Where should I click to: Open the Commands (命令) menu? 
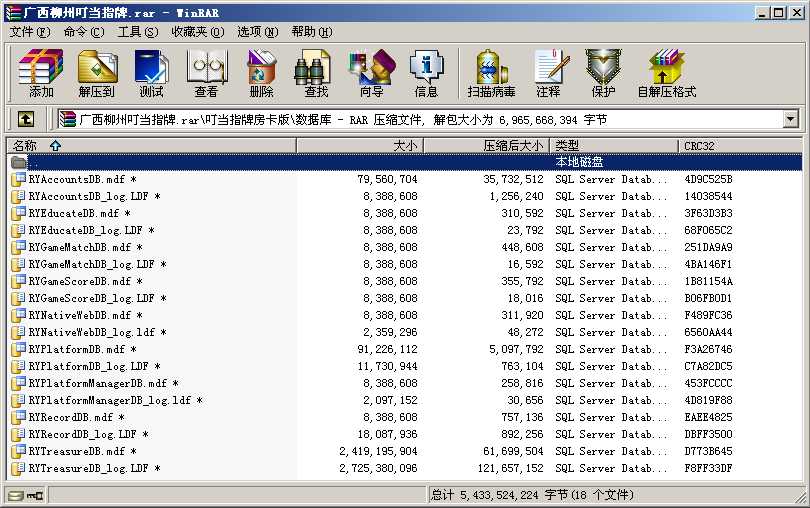(x=84, y=32)
